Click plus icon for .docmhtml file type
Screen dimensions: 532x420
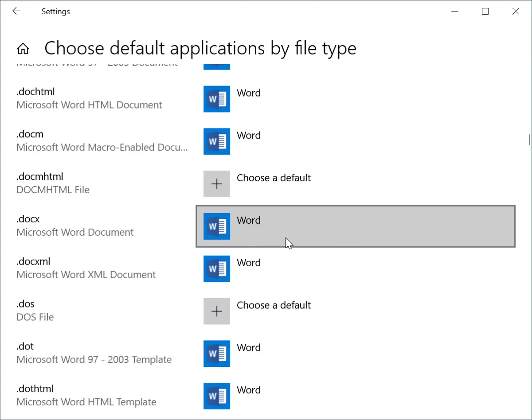point(217,184)
